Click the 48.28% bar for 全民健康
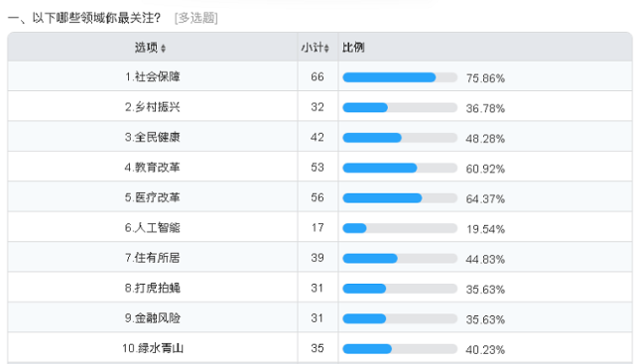 point(400,138)
